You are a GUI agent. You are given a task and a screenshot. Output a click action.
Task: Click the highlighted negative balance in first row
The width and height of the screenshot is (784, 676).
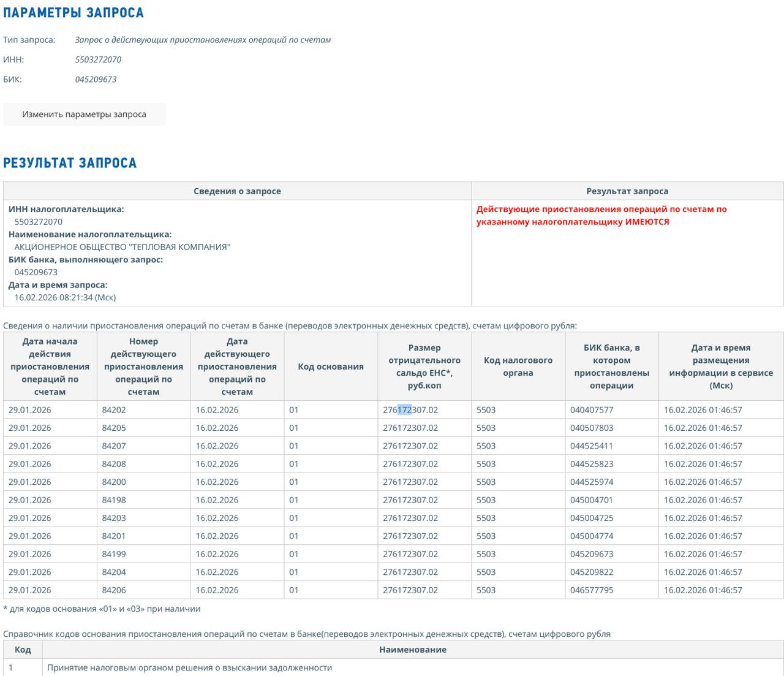coord(410,410)
